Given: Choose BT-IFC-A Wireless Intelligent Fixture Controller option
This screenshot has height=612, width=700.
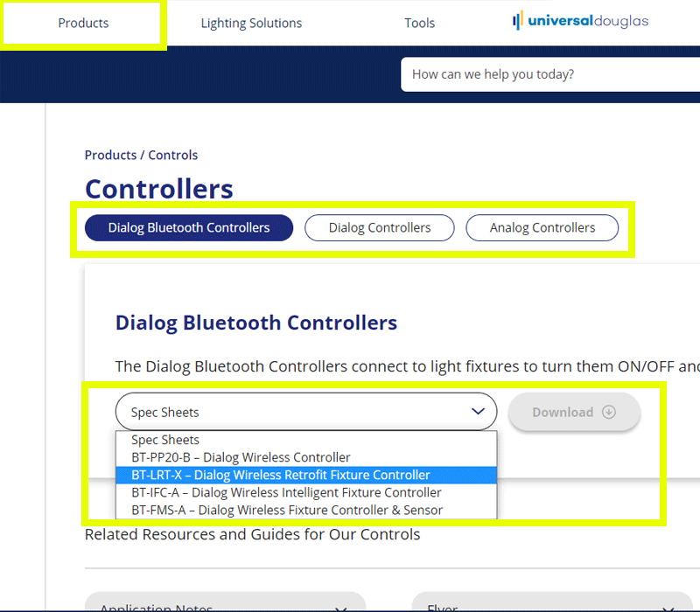Looking at the screenshot, I should pos(306,492).
